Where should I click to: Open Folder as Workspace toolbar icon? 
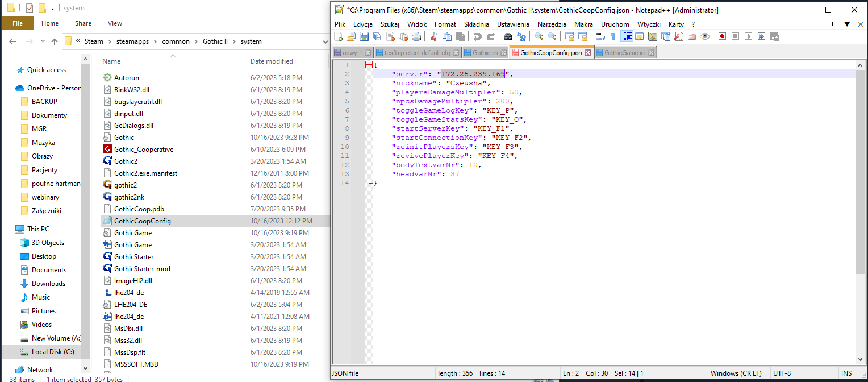[692, 36]
